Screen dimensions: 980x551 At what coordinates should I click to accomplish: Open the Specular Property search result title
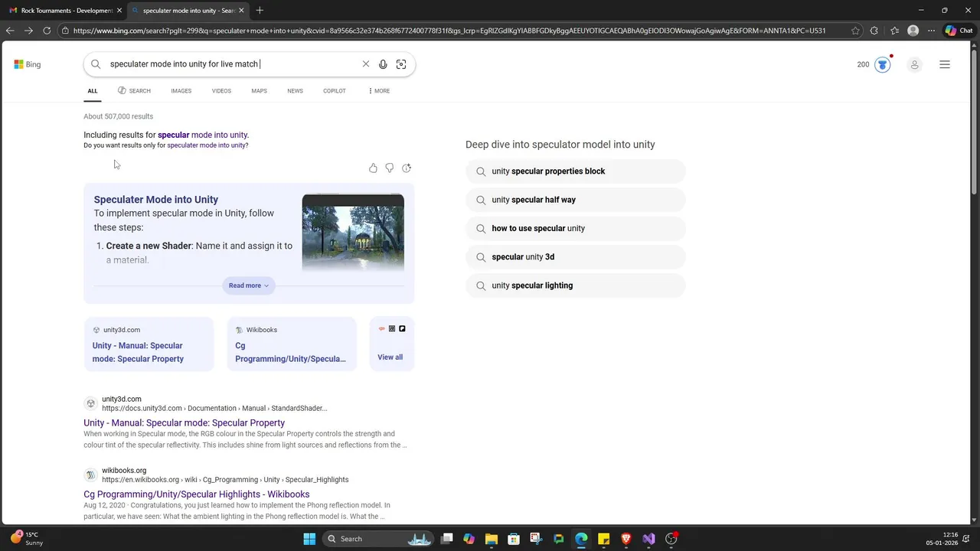[x=184, y=422]
